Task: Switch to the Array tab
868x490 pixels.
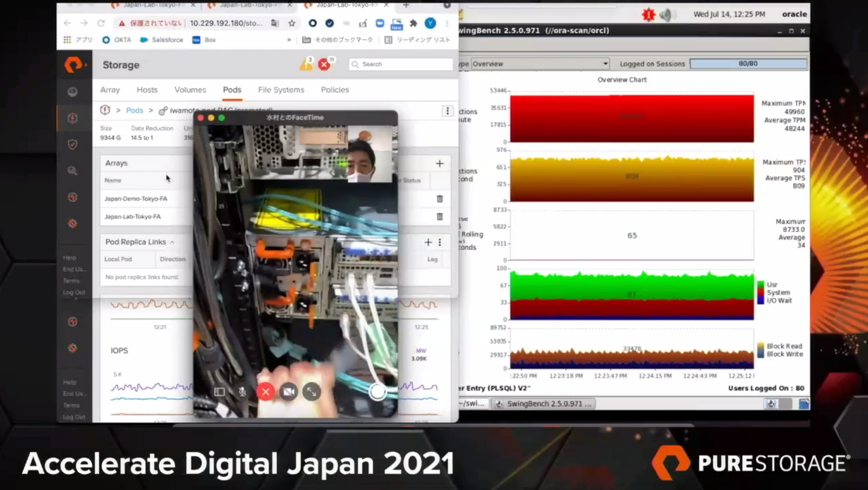Action: [x=110, y=90]
